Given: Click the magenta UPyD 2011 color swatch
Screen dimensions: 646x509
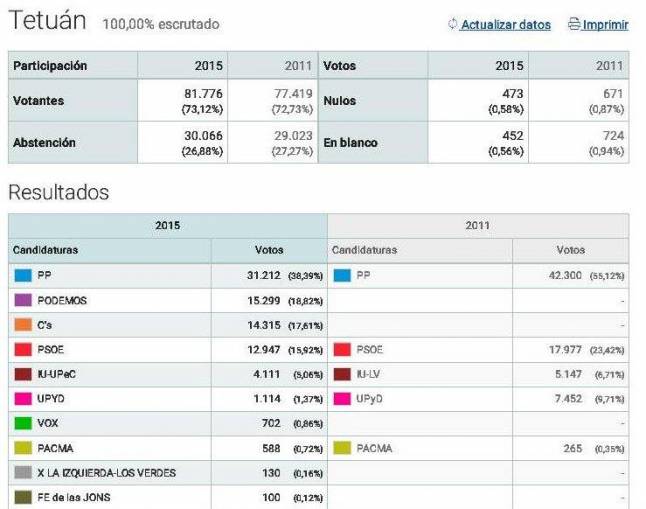Looking at the screenshot, I should (x=340, y=399).
